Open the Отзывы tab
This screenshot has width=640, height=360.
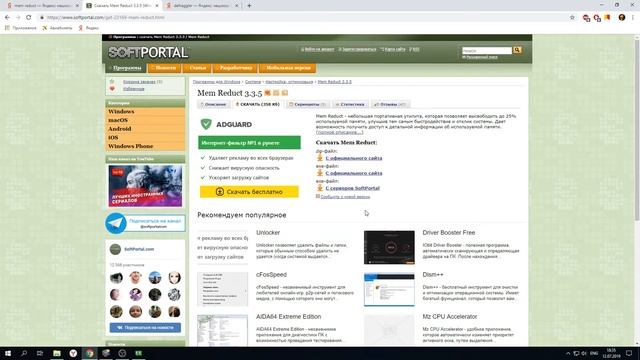point(390,104)
